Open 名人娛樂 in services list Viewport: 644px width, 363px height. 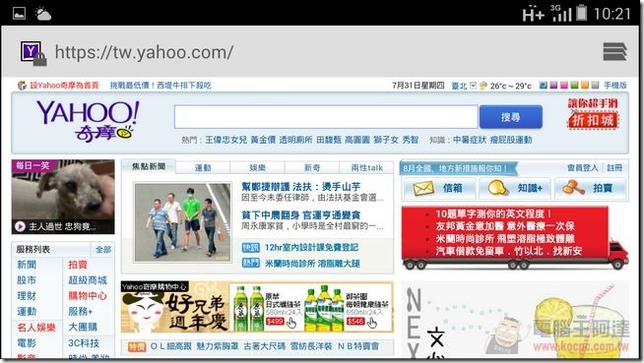[36, 328]
